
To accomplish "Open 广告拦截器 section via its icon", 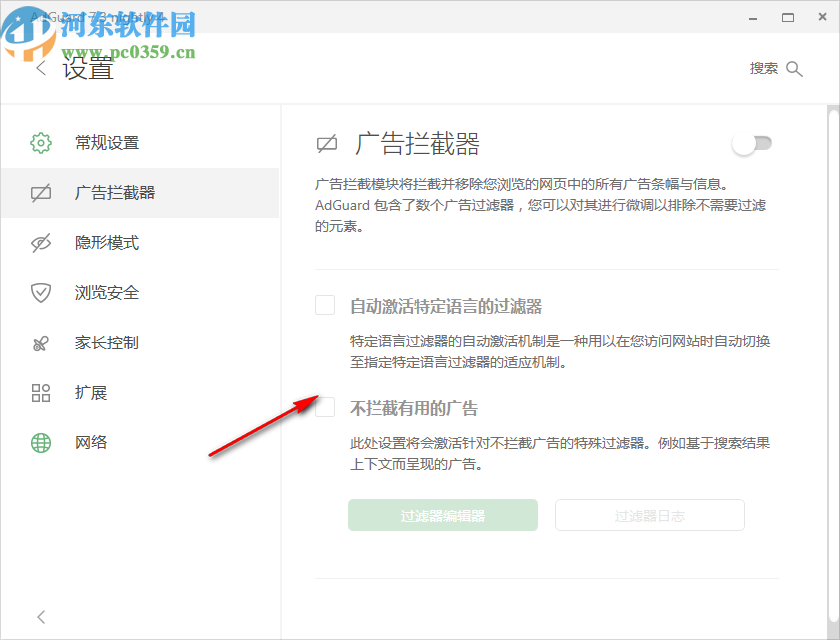I will 40,192.
